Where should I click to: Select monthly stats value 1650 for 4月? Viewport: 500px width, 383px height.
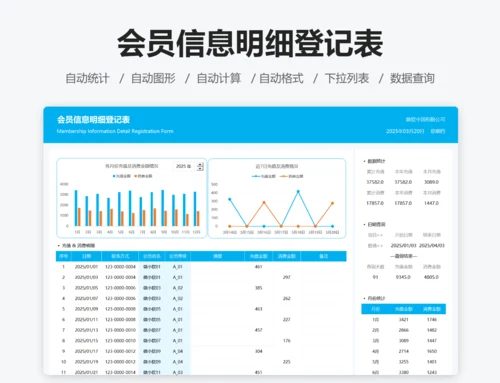coord(432,351)
